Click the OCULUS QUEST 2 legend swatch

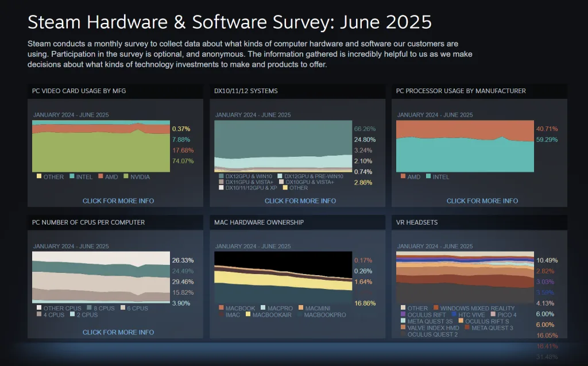(x=403, y=334)
